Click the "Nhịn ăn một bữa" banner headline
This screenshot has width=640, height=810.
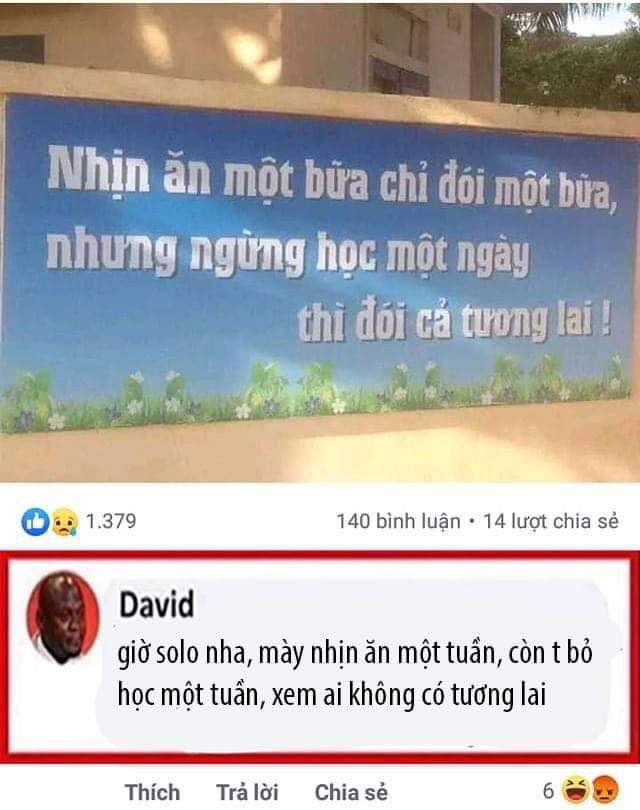pyautogui.click(x=208, y=173)
